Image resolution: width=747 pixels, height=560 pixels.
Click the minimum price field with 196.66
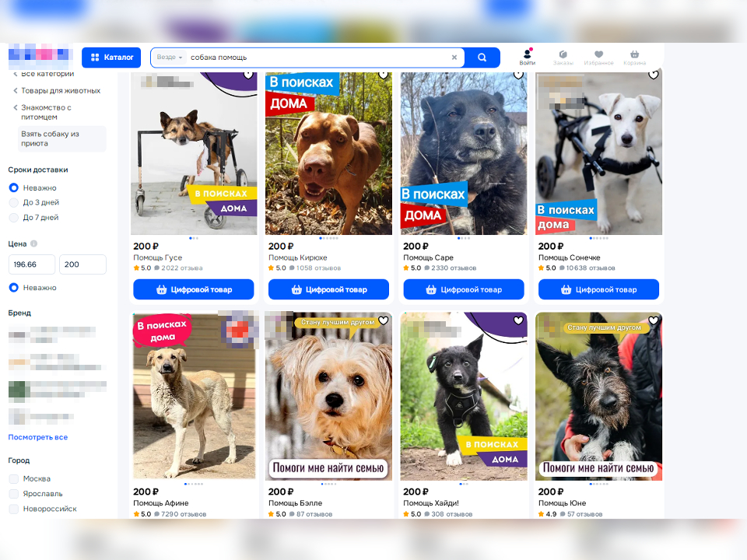point(32,264)
